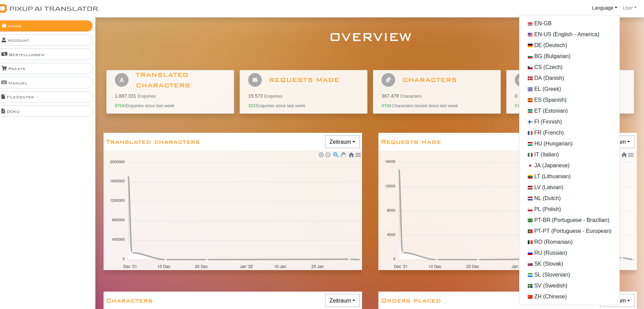Collapse the Language dropdown menu
This screenshot has width=644, height=309.
[604, 8]
